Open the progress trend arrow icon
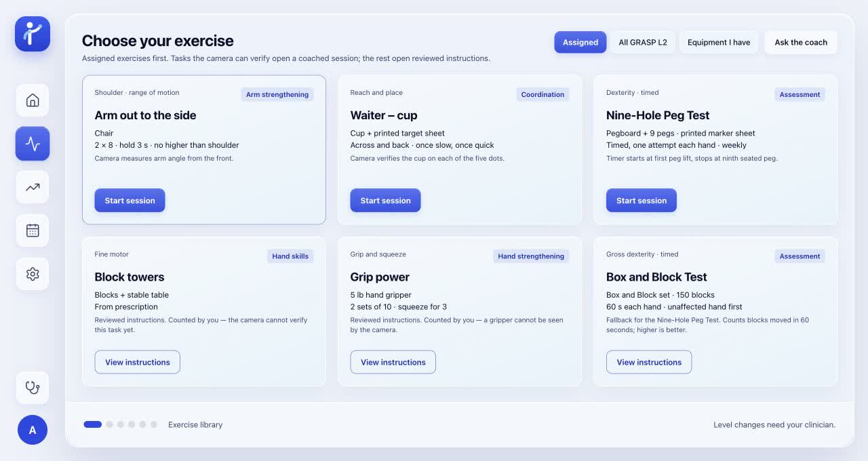Image resolution: width=868 pixels, height=461 pixels. [x=33, y=187]
